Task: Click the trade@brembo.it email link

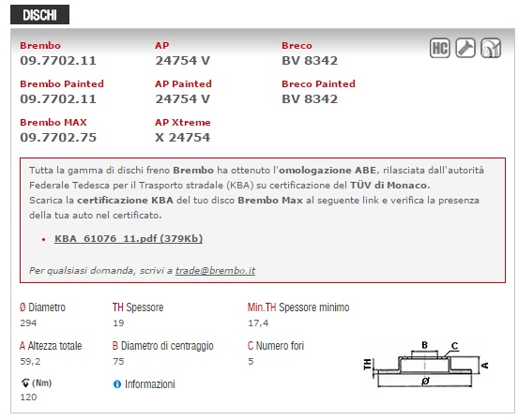Action: pyautogui.click(x=216, y=271)
